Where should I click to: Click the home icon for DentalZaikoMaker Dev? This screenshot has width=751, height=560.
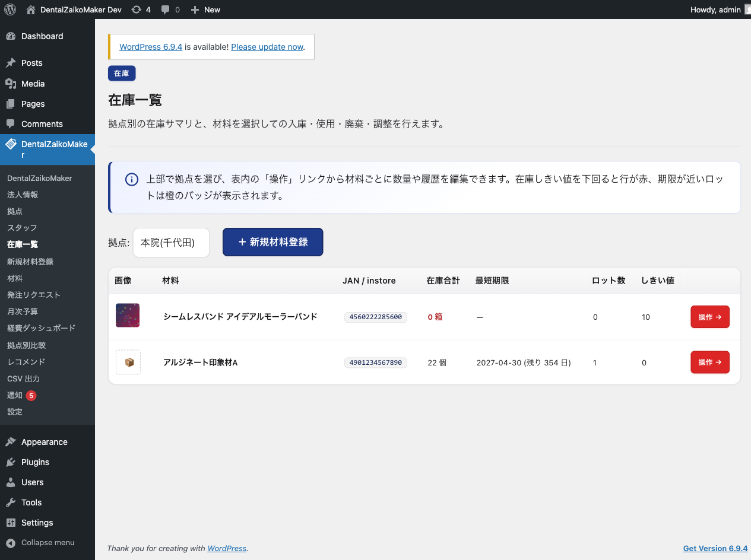31,9
